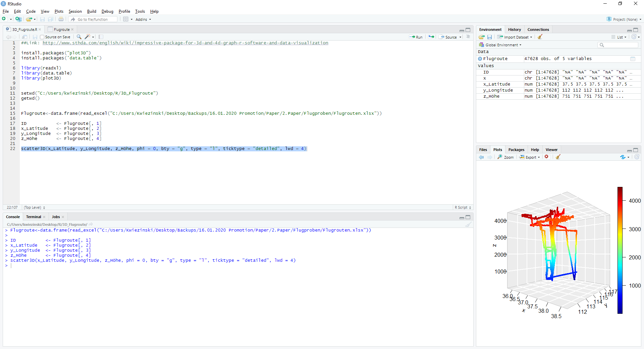Open the Session menu
Screen dimensions: 644x349
[x=75, y=11]
